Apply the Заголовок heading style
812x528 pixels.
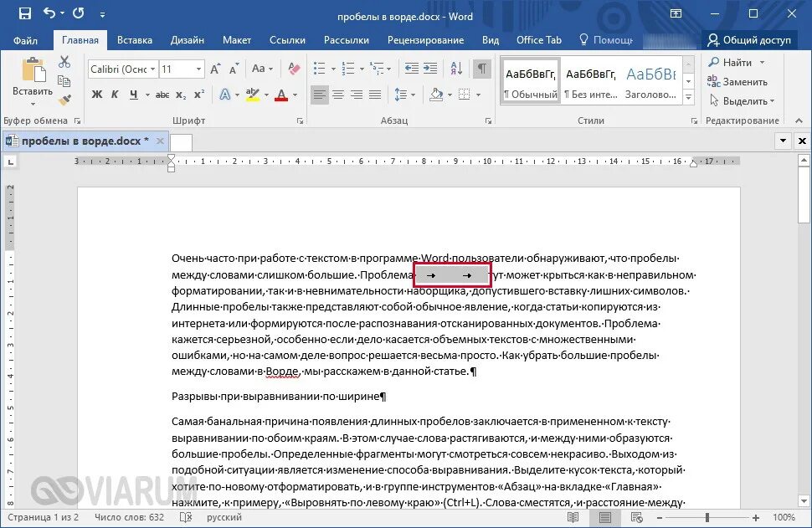(x=651, y=82)
